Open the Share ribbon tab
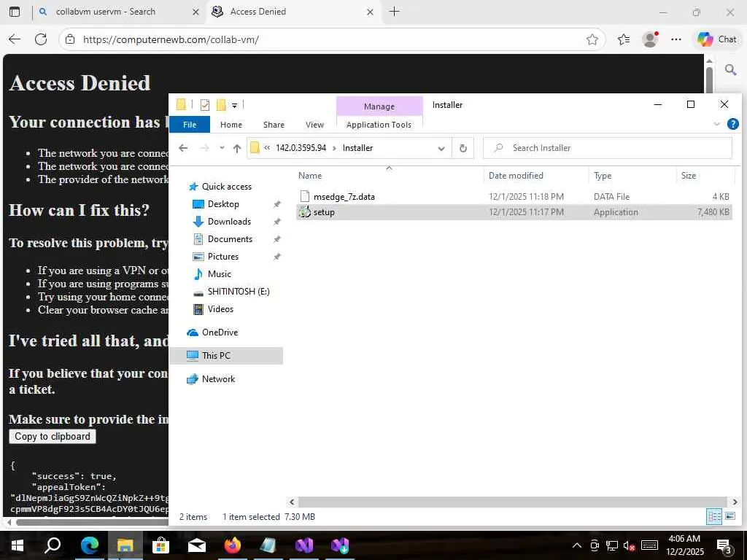 (x=274, y=125)
